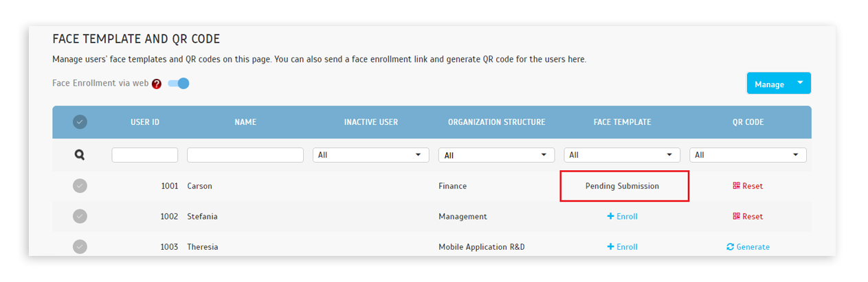This screenshot has height=282, width=868.
Task: Open the Inactive User filter dropdown
Action: pos(371,155)
